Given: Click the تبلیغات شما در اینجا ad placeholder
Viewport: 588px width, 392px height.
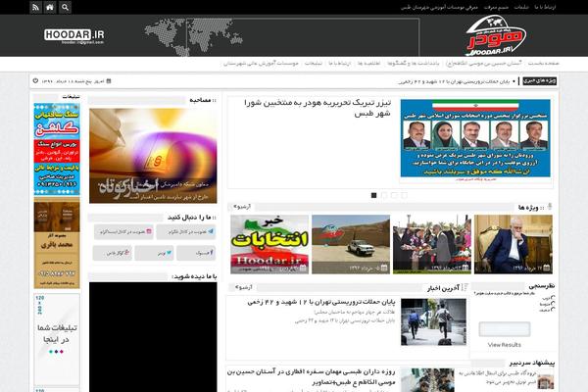Looking at the screenshot, I should tap(57, 339).
